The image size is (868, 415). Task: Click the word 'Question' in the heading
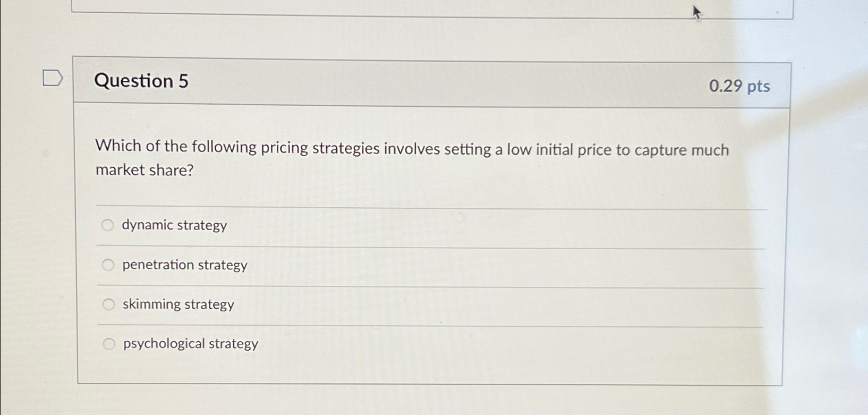coord(134,81)
